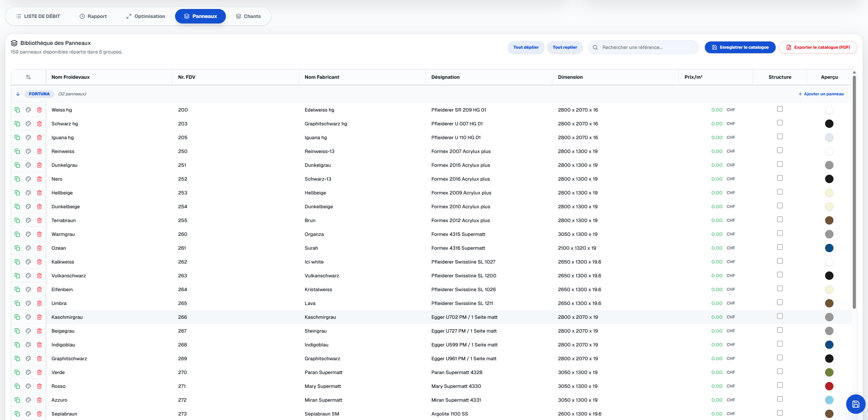868x420 pixels.
Task: Tick Structure checkbox for Terrabraun
Action: [x=780, y=220]
